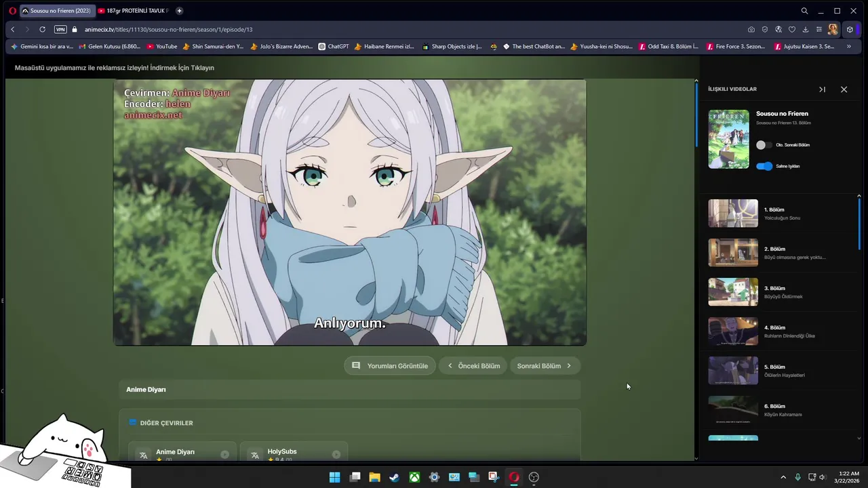Screen dimensions: 868x488
Task: Open the extensions cube icon
Action: [850, 30]
